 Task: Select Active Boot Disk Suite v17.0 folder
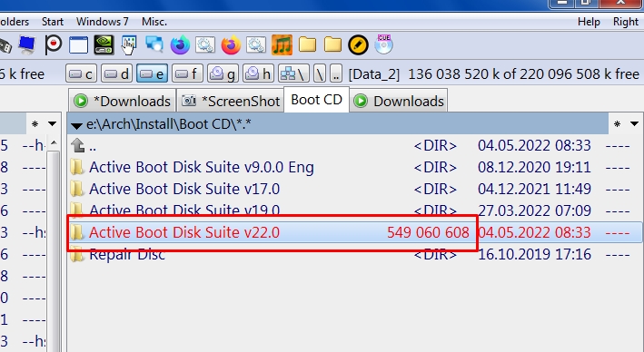point(355,189)
